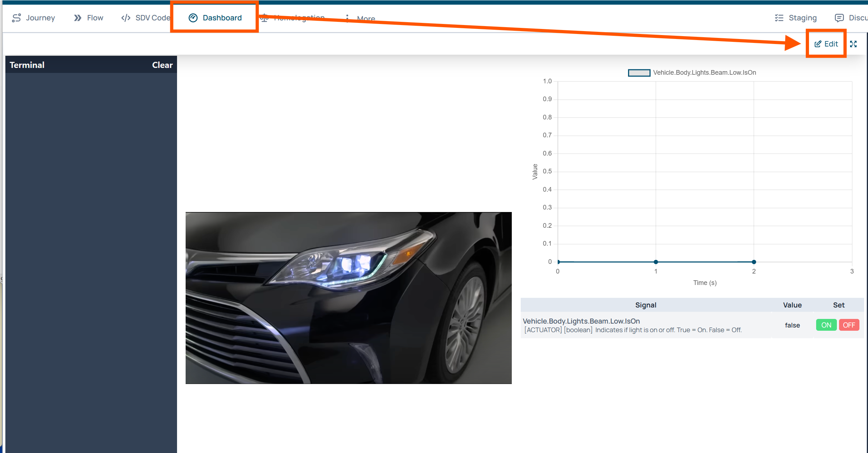The height and width of the screenshot is (453, 868).
Task: Turn the low beam signal ON
Action: point(826,325)
